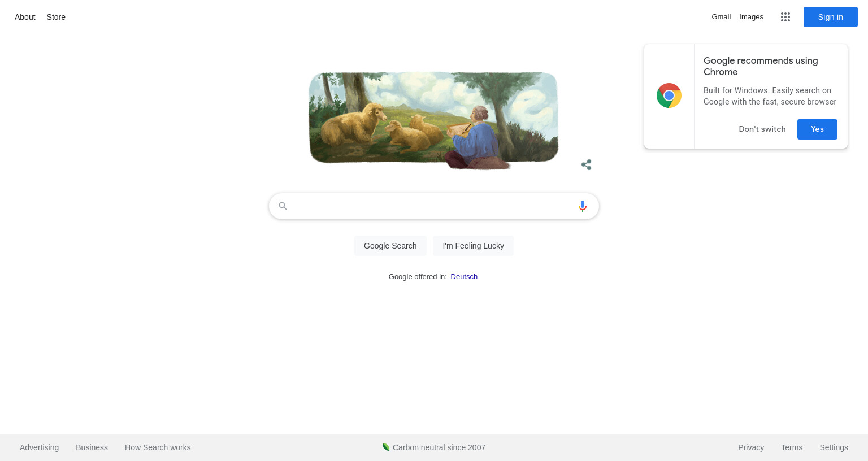This screenshot has height=461, width=868.
Task: Open Gmail from the top bar
Action: pos(721,17)
